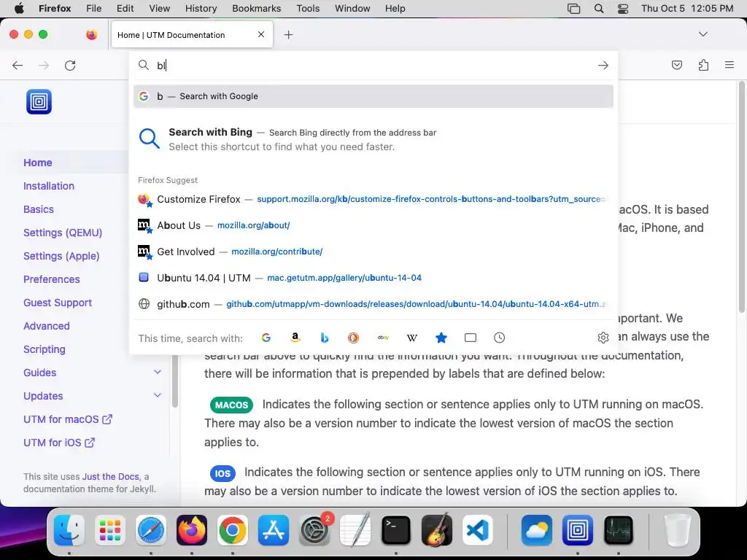Open the Tools menu

point(308,8)
